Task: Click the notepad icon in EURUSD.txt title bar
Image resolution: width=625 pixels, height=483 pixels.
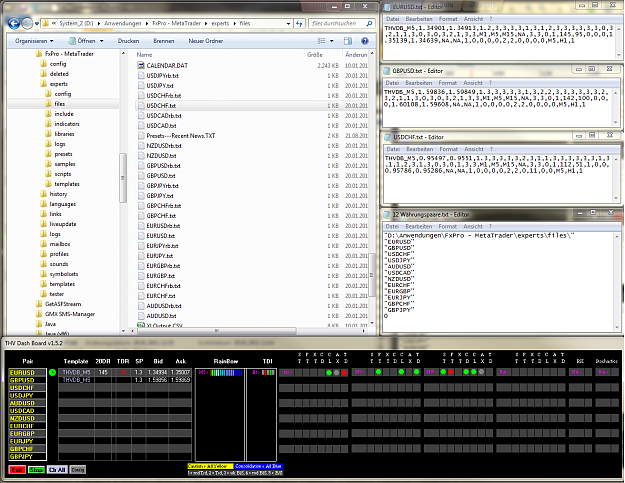Action: [x=386, y=7]
